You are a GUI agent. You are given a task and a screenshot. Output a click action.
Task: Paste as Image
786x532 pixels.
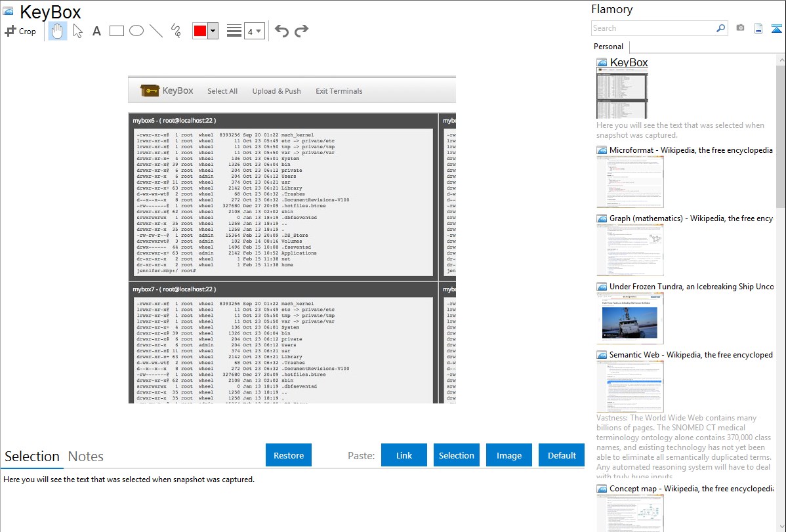(x=508, y=455)
